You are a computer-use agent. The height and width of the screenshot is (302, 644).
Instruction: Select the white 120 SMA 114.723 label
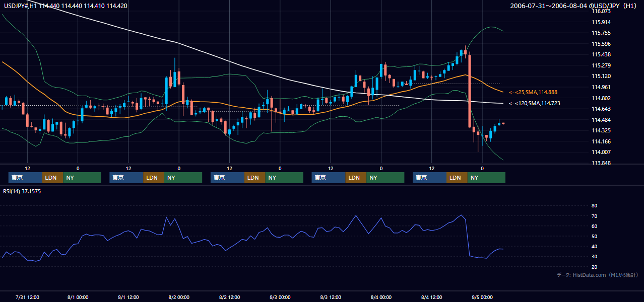coord(534,103)
